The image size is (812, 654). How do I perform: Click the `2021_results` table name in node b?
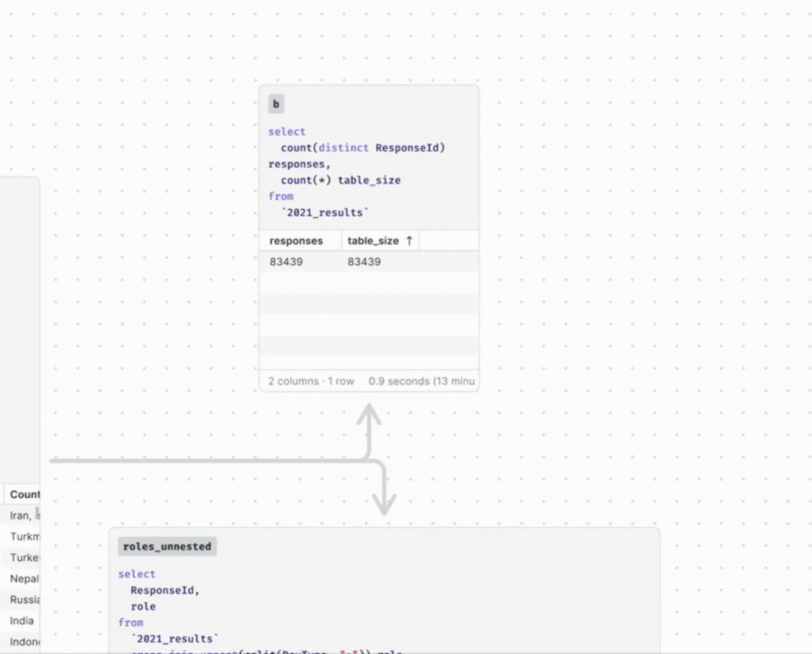coord(325,213)
